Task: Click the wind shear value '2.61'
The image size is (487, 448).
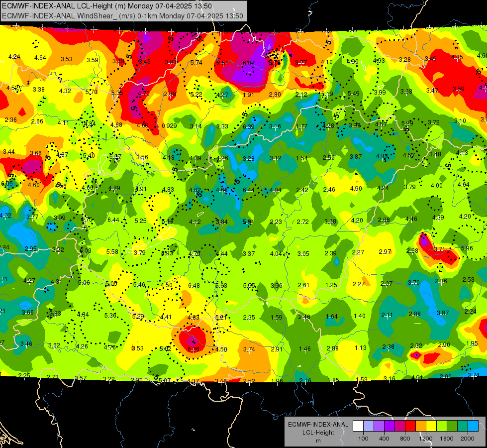Action: [x=303, y=285]
